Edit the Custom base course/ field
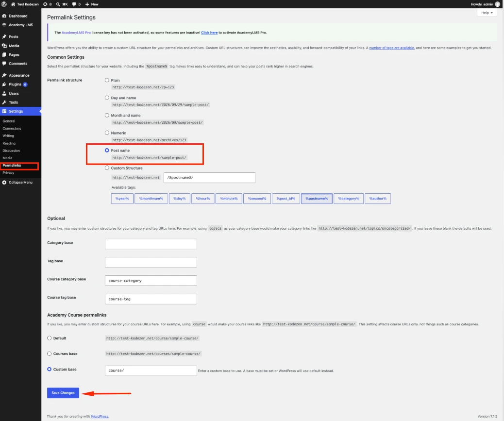Viewport: 504px width, 421px height. [x=151, y=370]
